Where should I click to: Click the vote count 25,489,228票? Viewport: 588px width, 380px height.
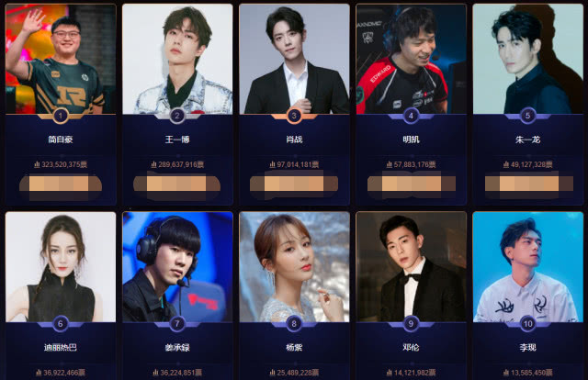pos(298,373)
